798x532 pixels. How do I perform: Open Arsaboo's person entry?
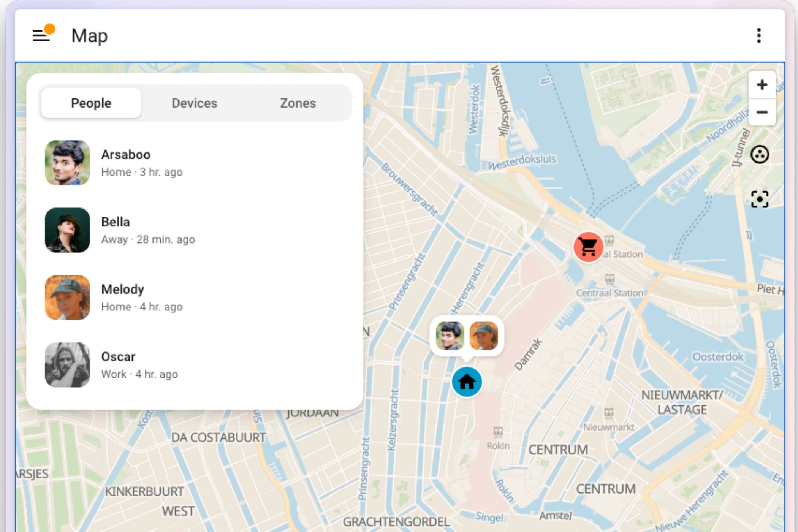click(x=195, y=163)
